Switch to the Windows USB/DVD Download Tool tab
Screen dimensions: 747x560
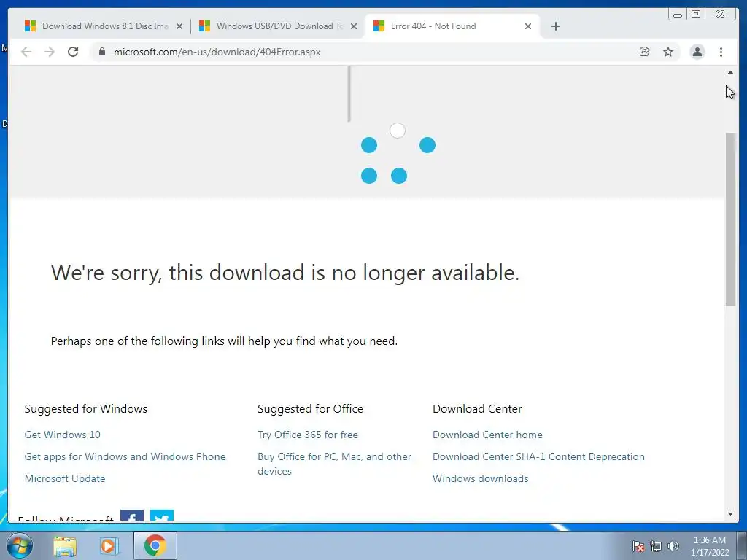(x=276, y=26)
